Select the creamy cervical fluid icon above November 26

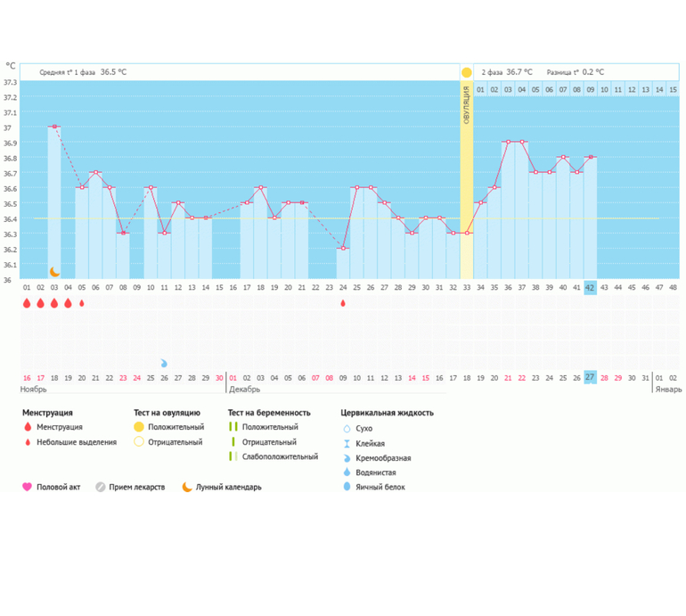coord(164,364)
